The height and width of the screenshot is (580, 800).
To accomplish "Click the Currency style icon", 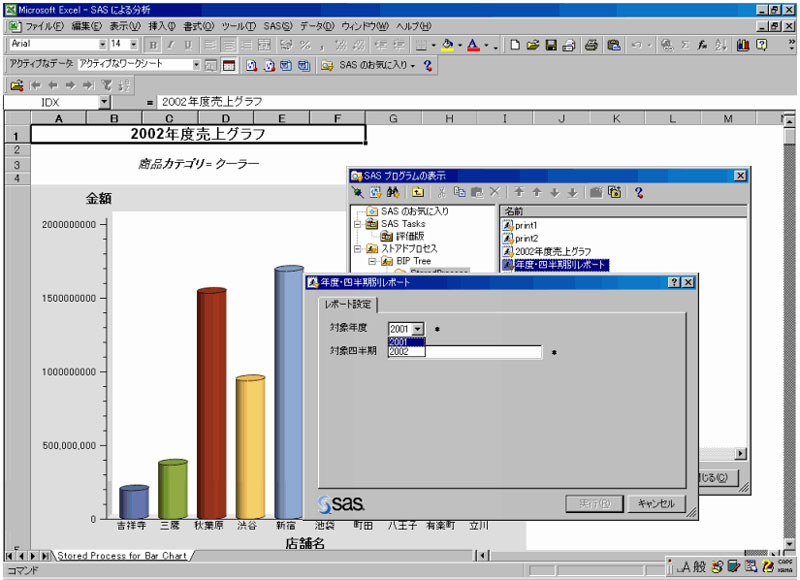I will [x=286, y=45].
